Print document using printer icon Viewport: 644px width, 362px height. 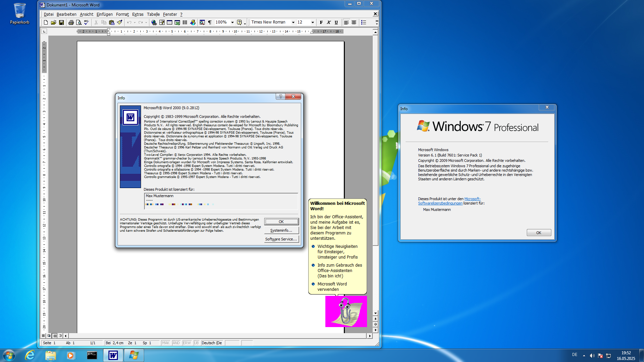(71, 22)
